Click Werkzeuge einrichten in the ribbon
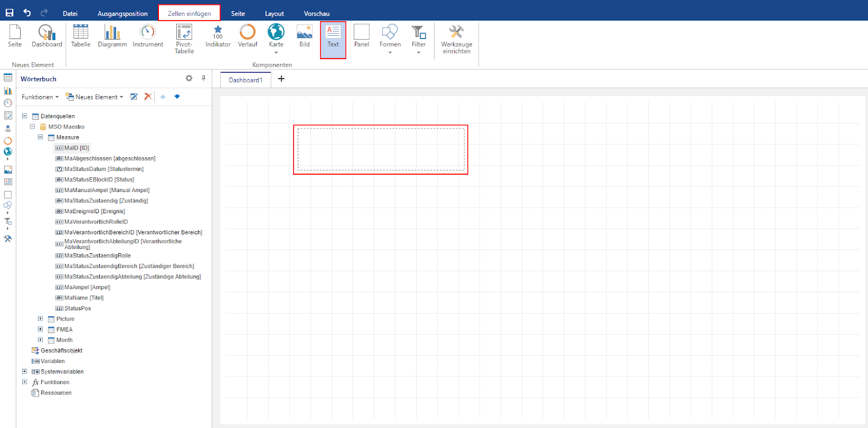 [456, 39]
